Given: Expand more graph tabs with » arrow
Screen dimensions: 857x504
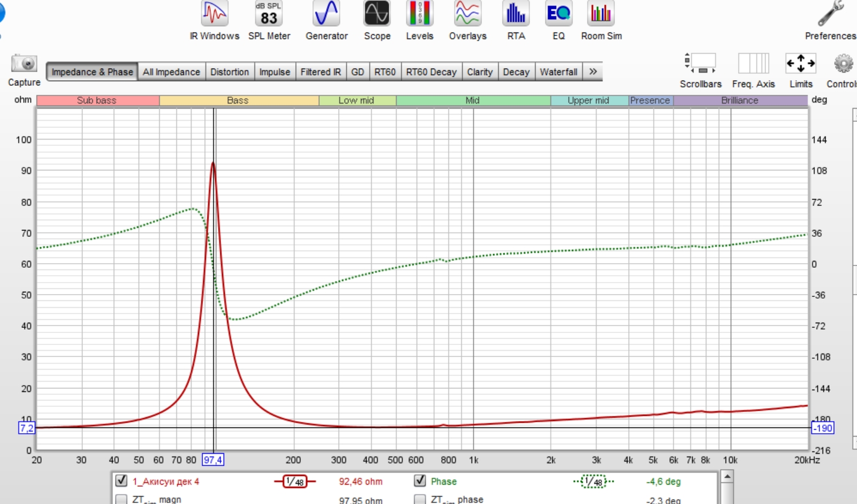Looking at the screenshot, I should pos(593,72).
